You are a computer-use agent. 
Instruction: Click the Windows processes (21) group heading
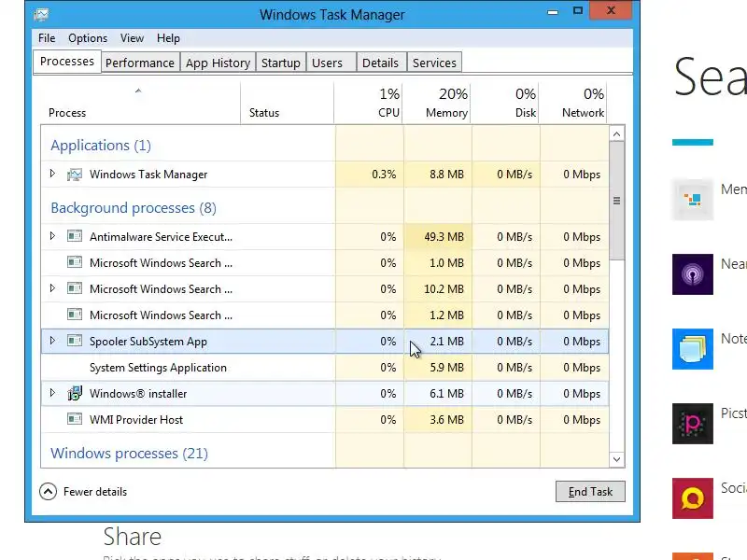tap(129, 454)
